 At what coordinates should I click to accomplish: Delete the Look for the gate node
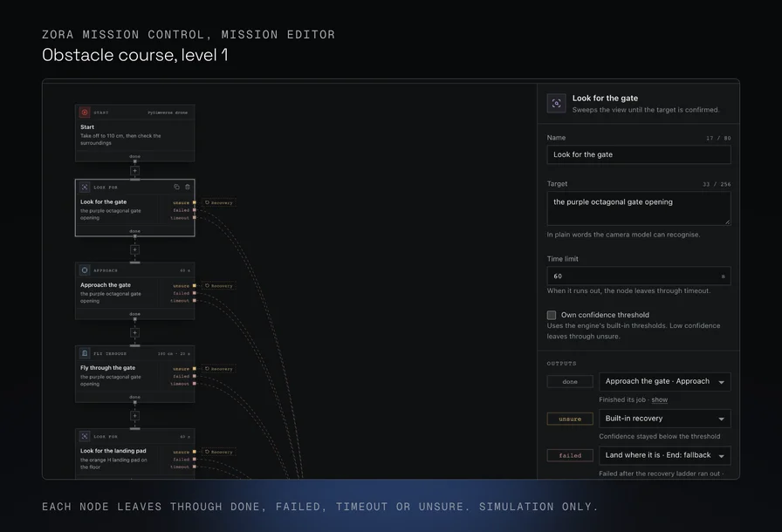coord(188,187)
